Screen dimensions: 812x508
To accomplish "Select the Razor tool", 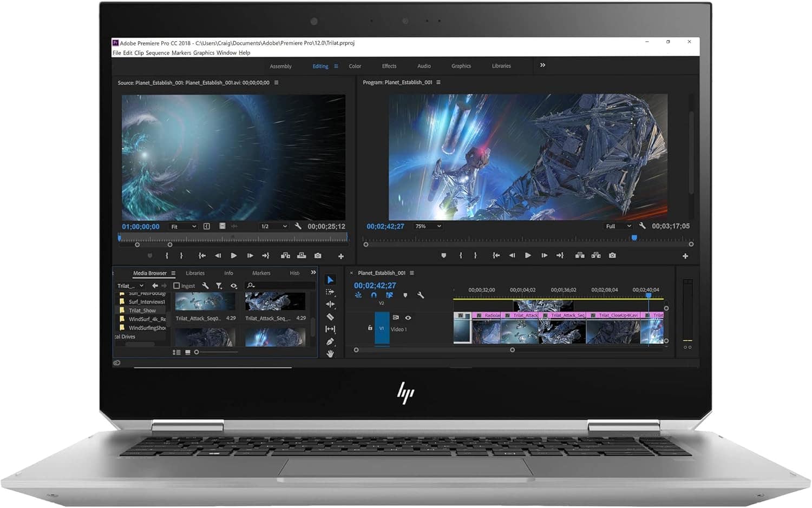I will click(x=330, y=316).
